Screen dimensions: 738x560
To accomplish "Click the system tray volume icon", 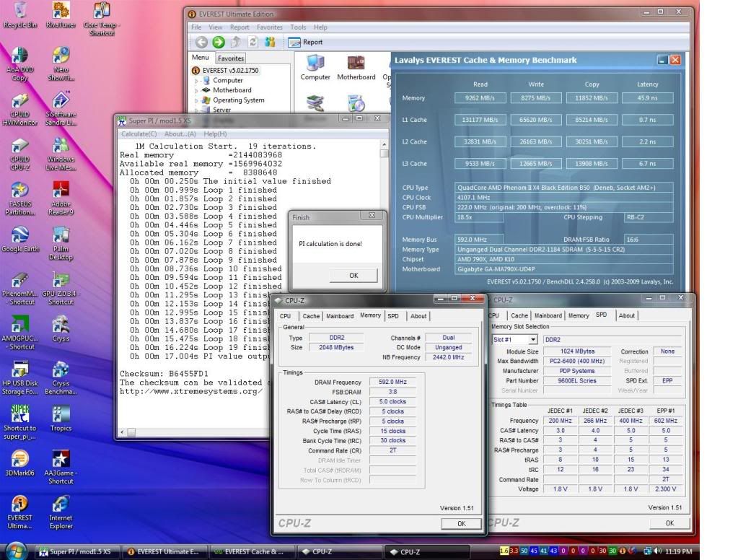I will (x=657, y=551).
